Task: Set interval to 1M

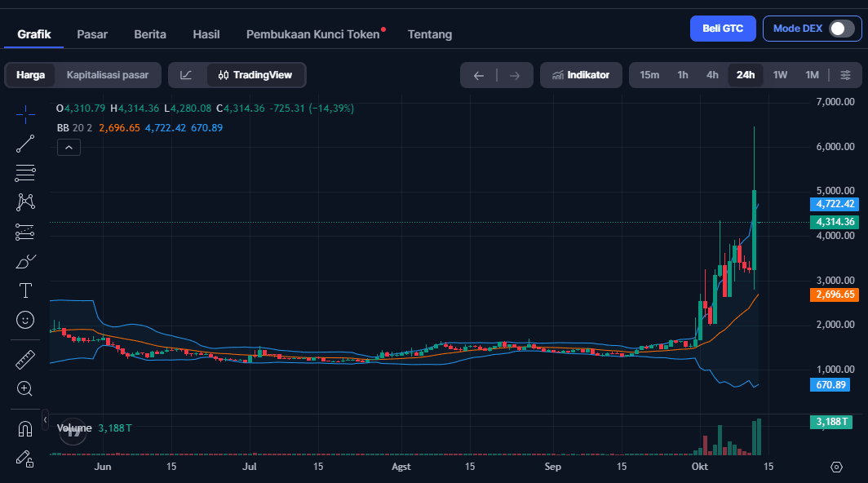Action: coord(812,75)
